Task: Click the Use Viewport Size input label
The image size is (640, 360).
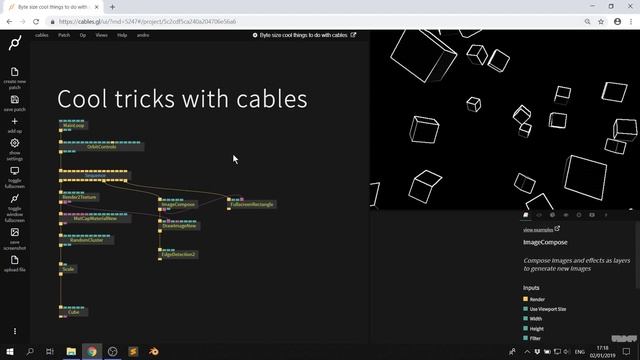Action: coord(548,309)
